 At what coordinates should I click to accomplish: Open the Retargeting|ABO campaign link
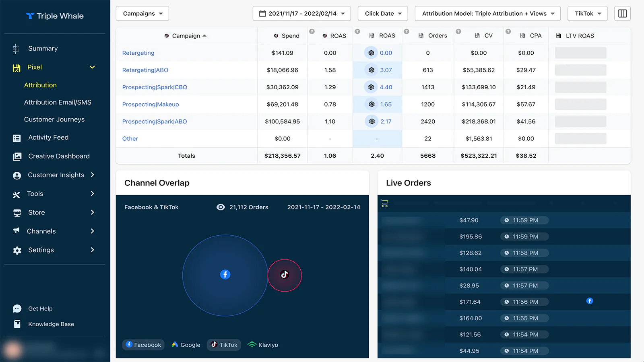point(145,70)
